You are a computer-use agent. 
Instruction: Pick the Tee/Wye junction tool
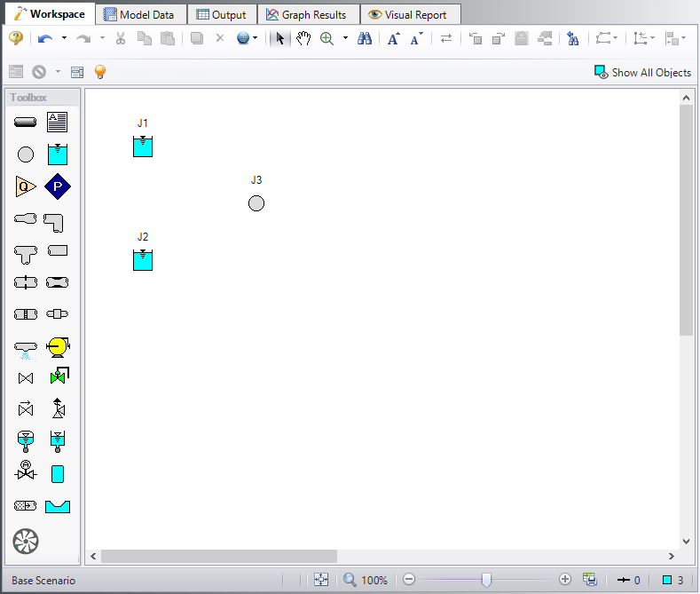pos(26,255)
